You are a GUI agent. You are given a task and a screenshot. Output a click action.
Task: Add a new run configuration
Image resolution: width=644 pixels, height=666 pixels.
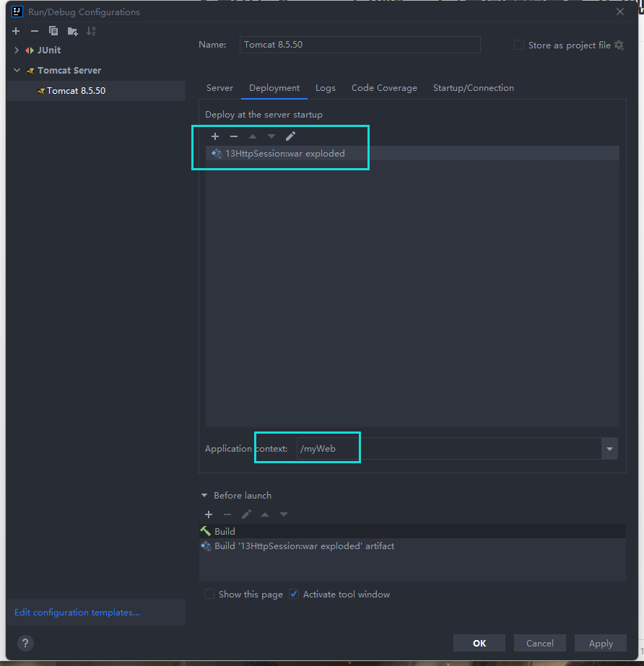[15, 31]
